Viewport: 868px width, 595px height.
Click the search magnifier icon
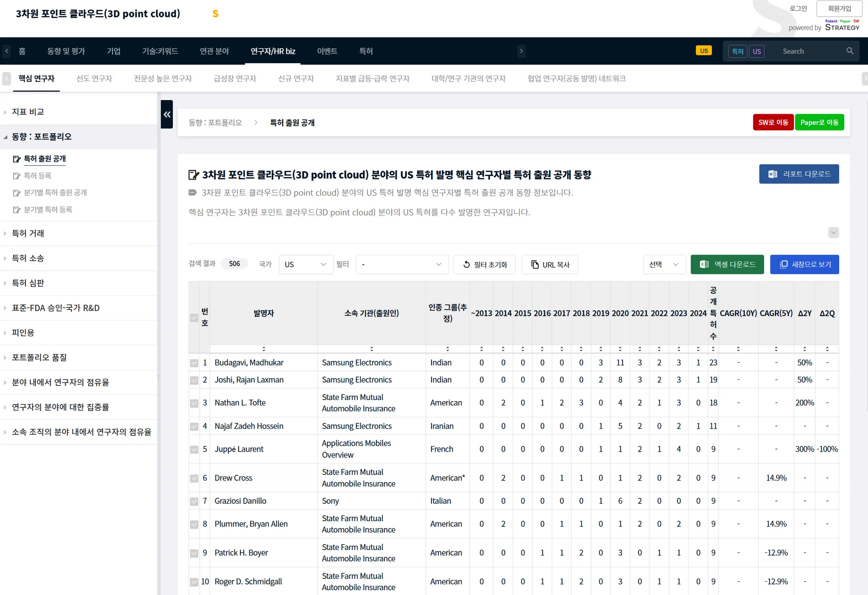(850, 51)
